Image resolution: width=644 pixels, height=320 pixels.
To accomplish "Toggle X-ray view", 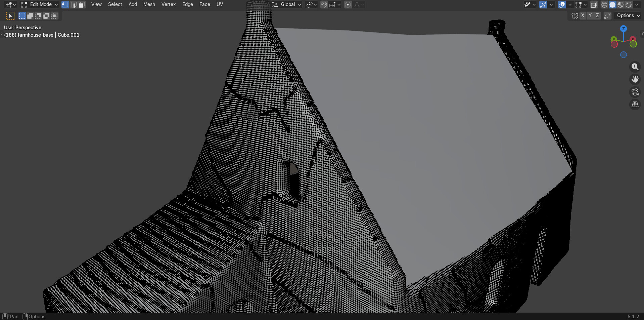I will 594,5.
